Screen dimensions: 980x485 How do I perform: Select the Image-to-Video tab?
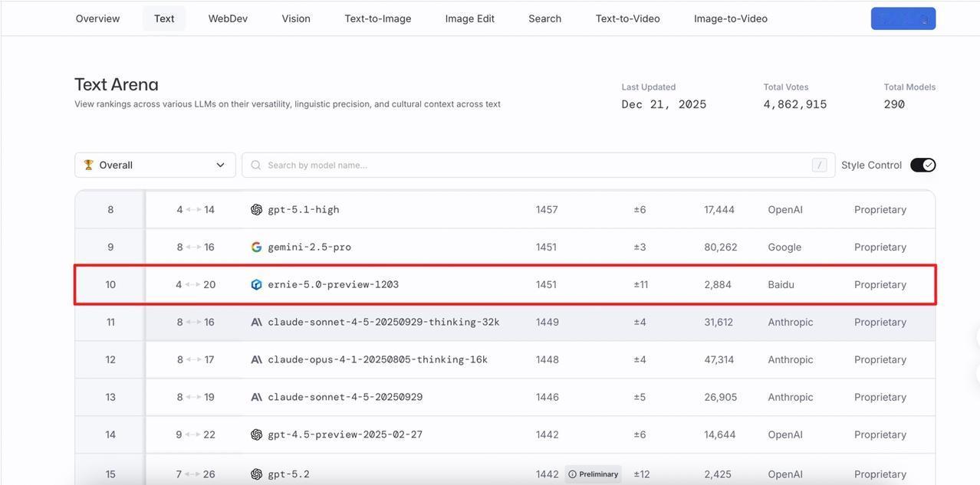pyautogui.click(x=730, y=18)
